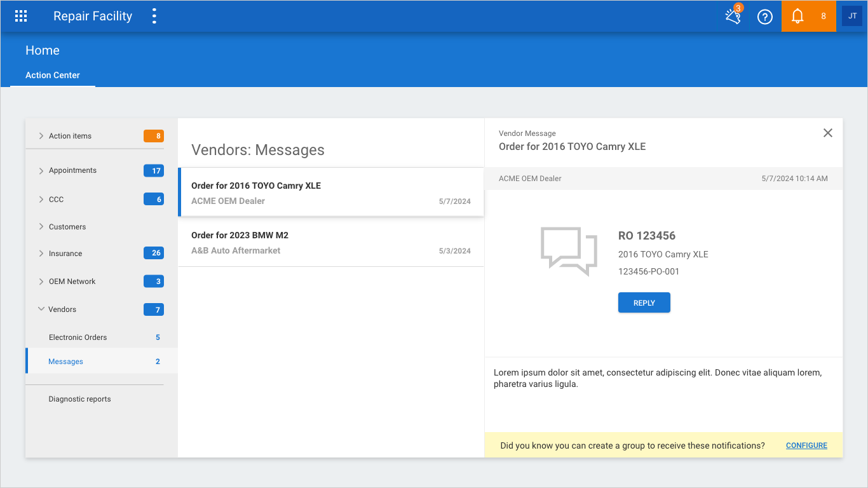
Task: Select the Action items label
Action: 70,136
